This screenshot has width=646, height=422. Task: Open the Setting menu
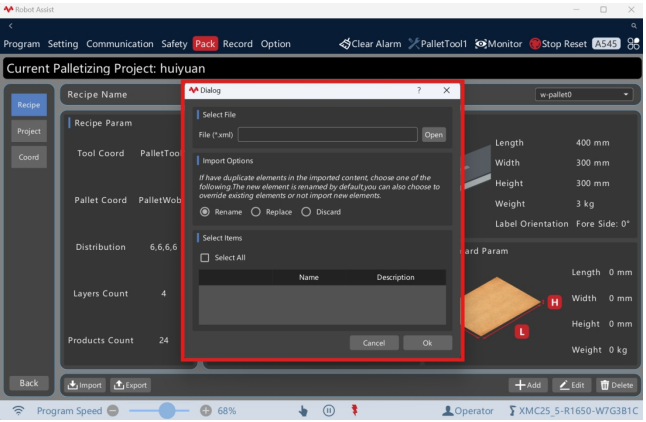coord(63,44)
